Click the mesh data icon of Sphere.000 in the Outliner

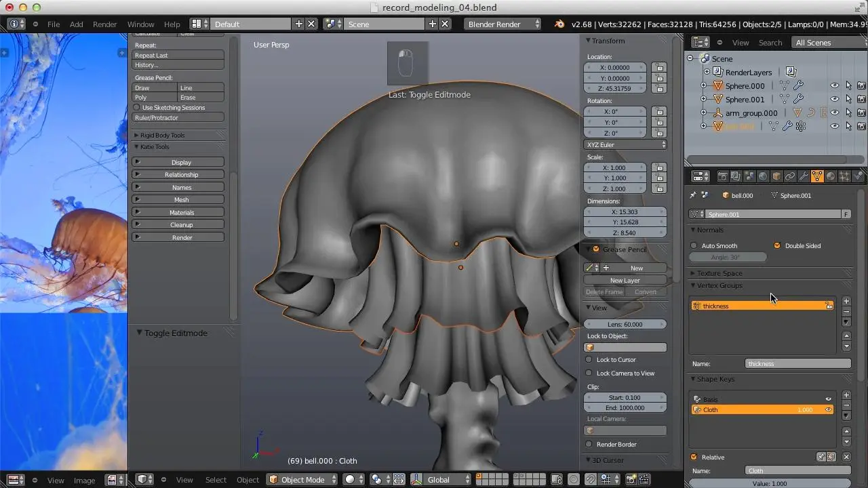[785, 86]
